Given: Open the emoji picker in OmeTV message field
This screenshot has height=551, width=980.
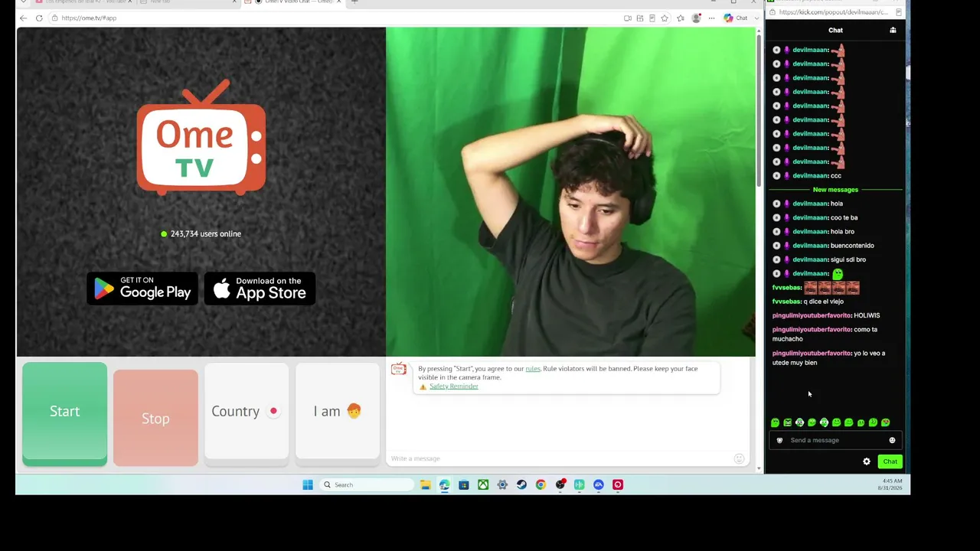Looking at the screenshot, I should [x=739, y=458].
